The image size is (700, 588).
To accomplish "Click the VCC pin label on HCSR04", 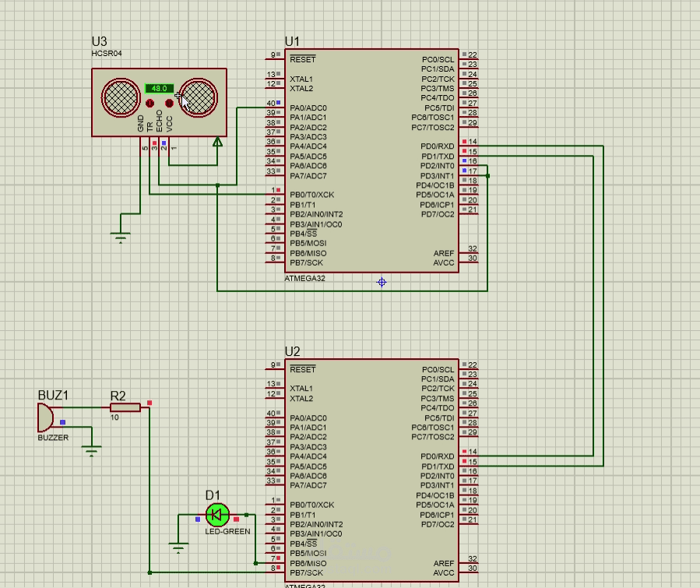I will tap(169, 124).
